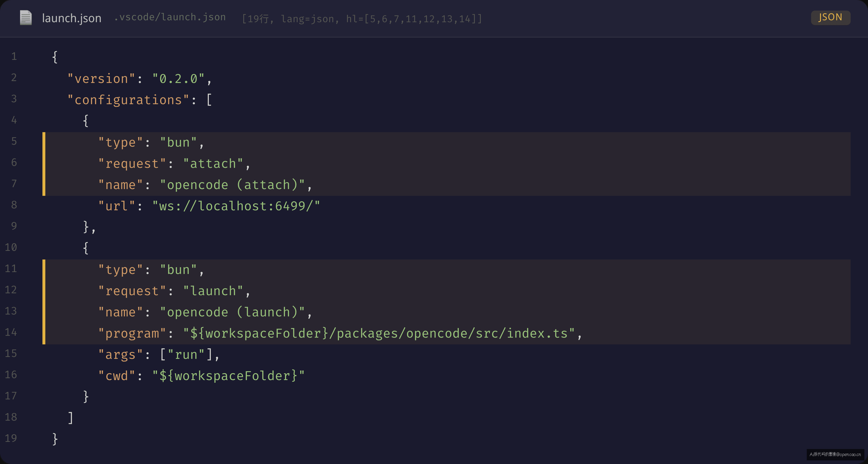The image size is (868, 464).
Task: Click line number 1 in the gutter
Action: click(x=14, y=56)
